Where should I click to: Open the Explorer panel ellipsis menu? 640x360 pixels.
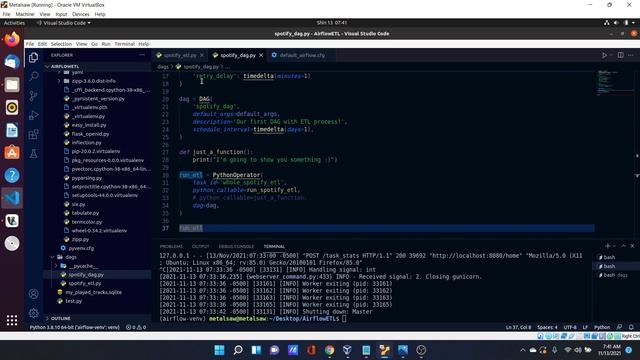click(x=142, y=55)
